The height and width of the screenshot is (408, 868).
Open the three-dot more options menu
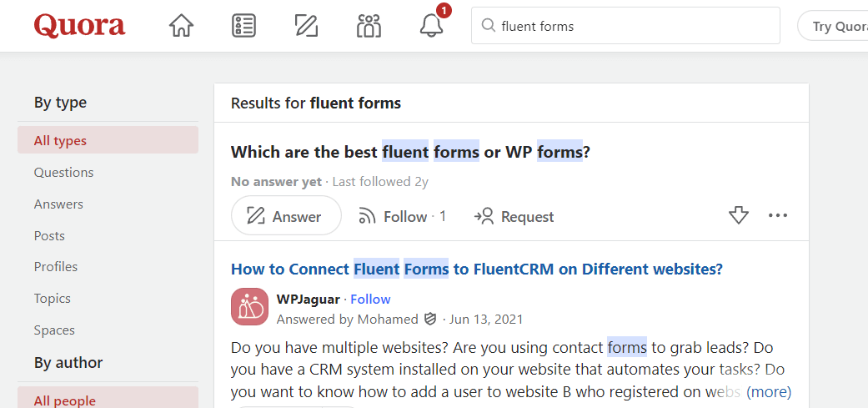[x=778, y=214]
